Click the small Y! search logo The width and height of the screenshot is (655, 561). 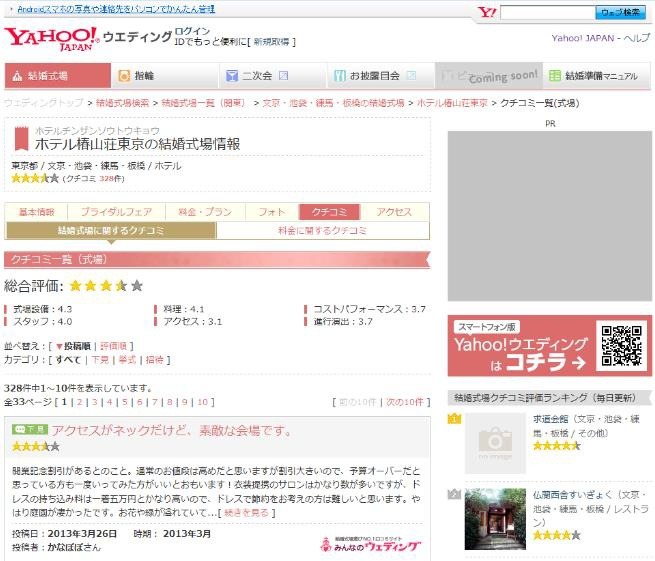click(487, 13)
